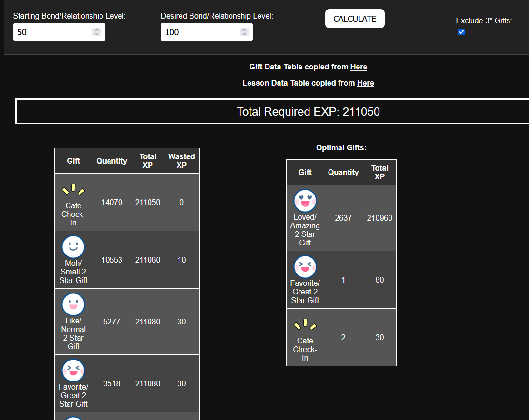Click the wasted XP cell '0'
The height and width of the screenshot is (420, 529).
coord(181,202)
